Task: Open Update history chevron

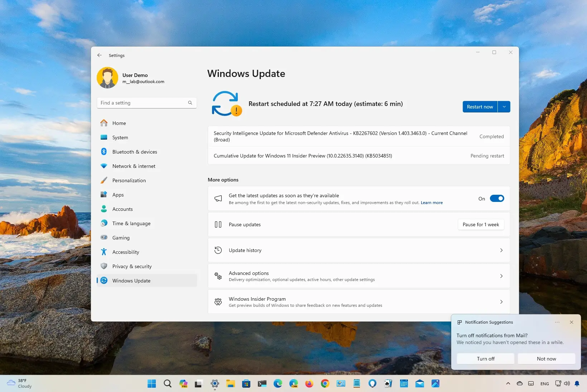Action: pos(501,250)
